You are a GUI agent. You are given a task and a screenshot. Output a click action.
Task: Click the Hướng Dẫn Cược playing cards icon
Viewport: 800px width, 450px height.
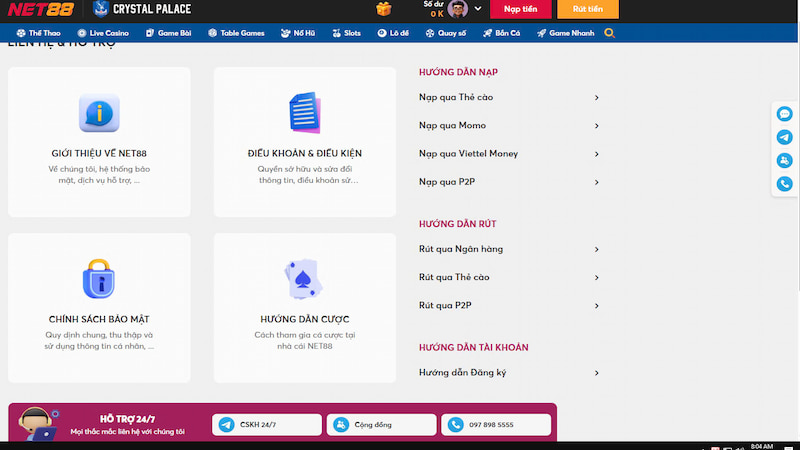click(304, 280)
